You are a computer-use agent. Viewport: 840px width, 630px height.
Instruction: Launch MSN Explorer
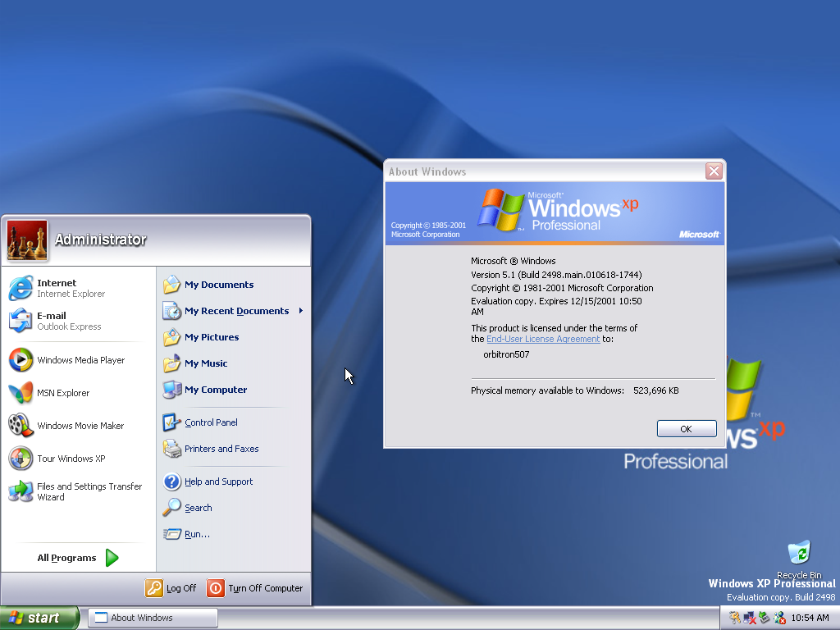pos(79,393)
